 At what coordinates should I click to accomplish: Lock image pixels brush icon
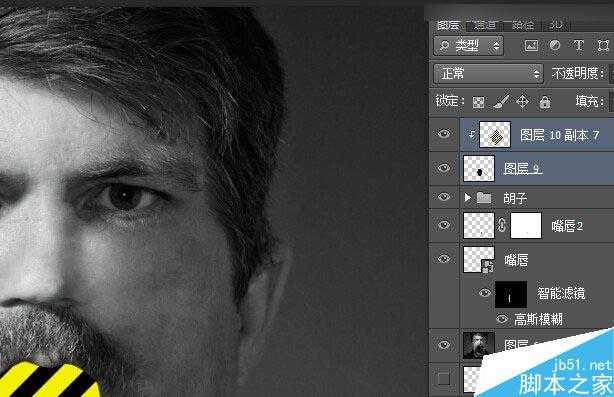click(x=501, y=101)
